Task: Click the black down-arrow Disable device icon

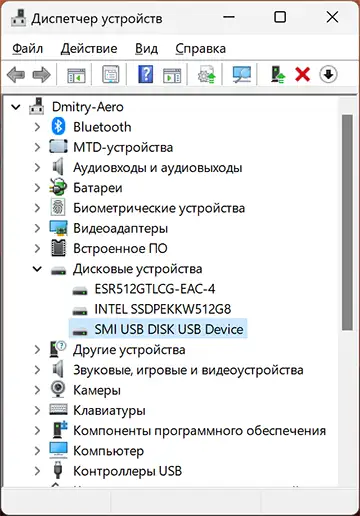Action: (x=328, y=74)
